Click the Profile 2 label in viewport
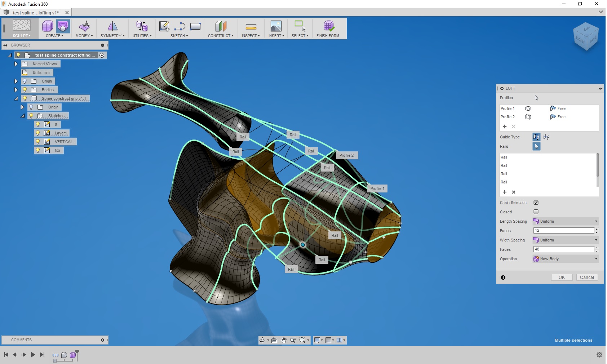 click(347, 155)
